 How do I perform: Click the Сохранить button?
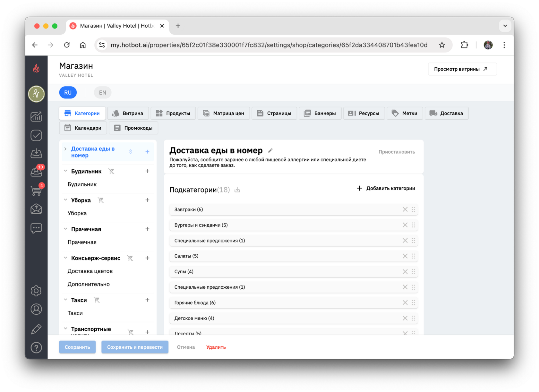(x=77, y=347)
